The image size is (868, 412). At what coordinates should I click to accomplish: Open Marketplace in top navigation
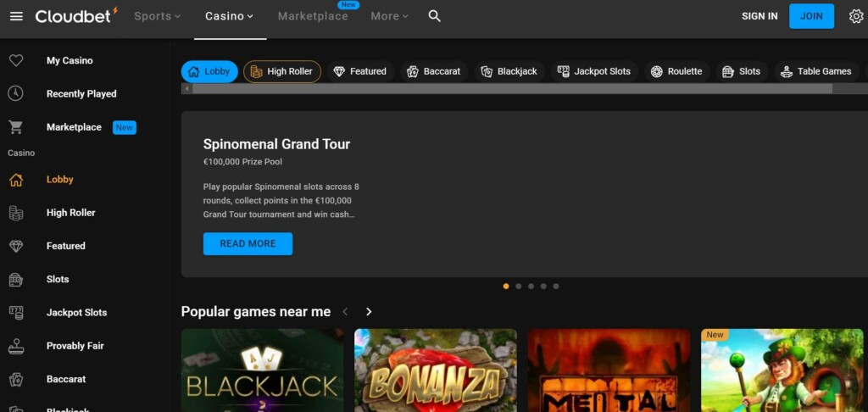(x=313, y=16)
